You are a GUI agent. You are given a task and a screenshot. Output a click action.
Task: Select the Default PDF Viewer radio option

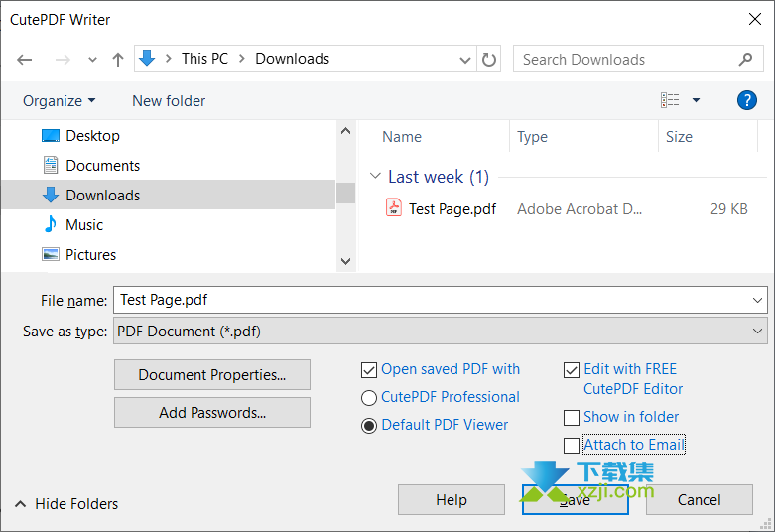(x=369, y=425)
